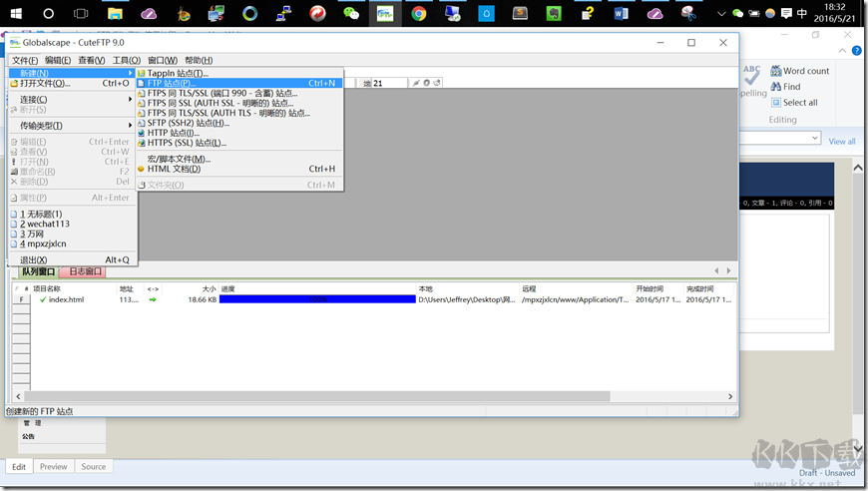Open the 窗口(W) menu
868x491 pixels.
tap(163, 60)
